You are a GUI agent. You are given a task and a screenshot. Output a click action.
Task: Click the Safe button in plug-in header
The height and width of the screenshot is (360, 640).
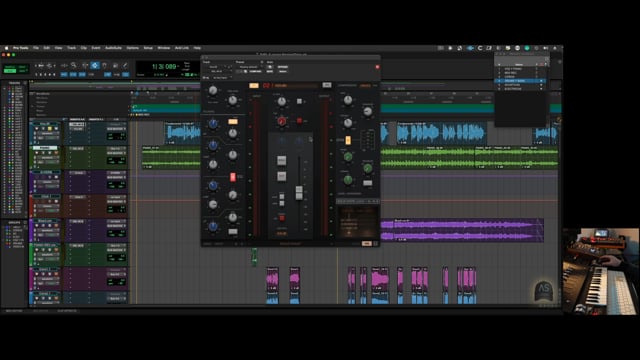click(x=269, y=71)
